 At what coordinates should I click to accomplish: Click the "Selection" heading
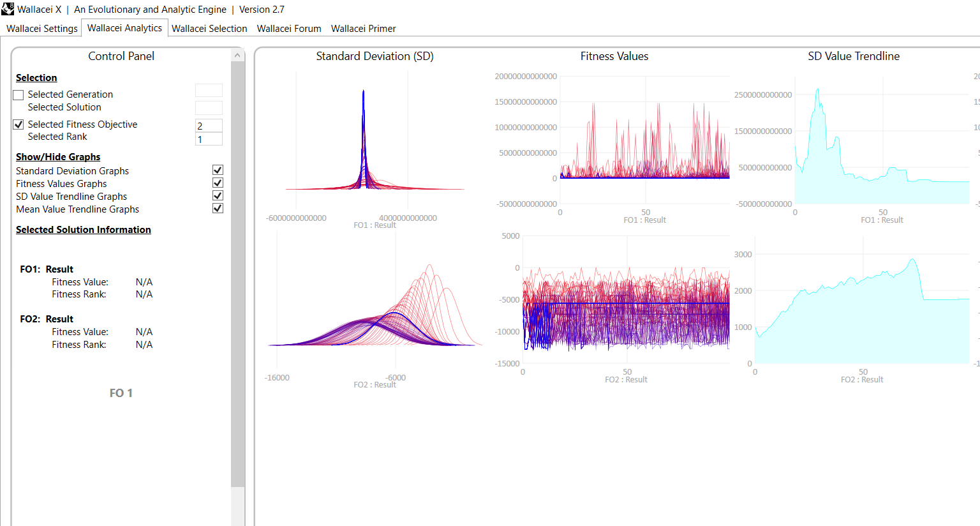click(36, 78)
